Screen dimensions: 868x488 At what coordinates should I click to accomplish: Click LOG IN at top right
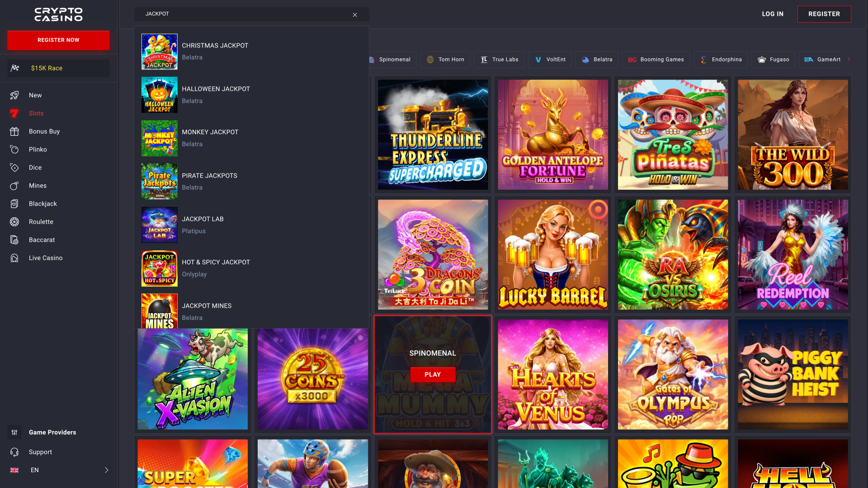click(773, 14)
